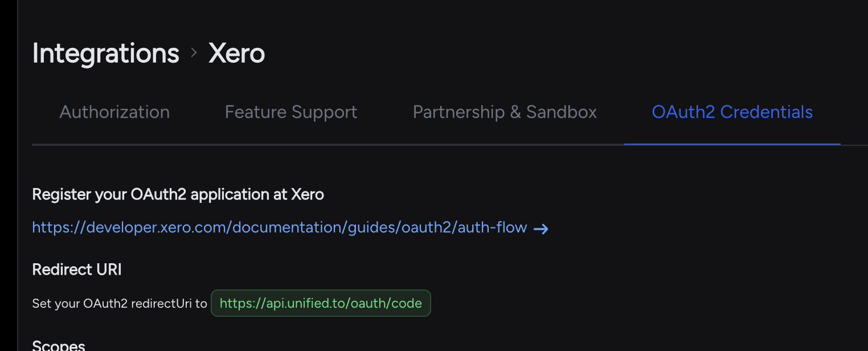Click the "Redirect URI" section heading

[77, 270]
